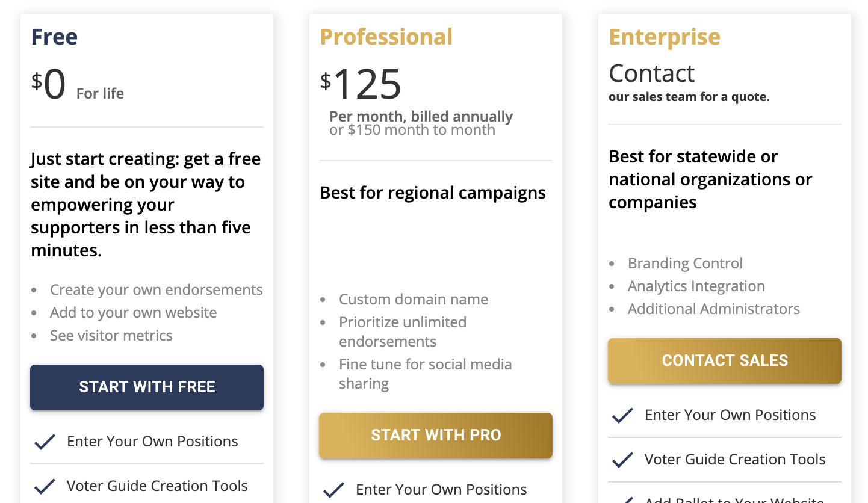Select the Branding Control feature item
The width and height of the screenshot is (868, 503).
click(x=685, y=263)
